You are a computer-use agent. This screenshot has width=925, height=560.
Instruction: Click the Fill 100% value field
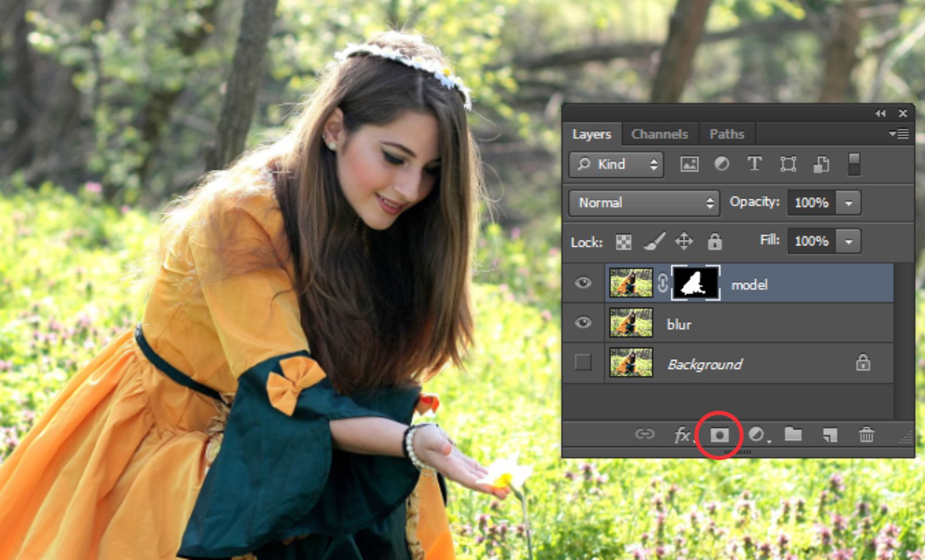tap(812, 241)
